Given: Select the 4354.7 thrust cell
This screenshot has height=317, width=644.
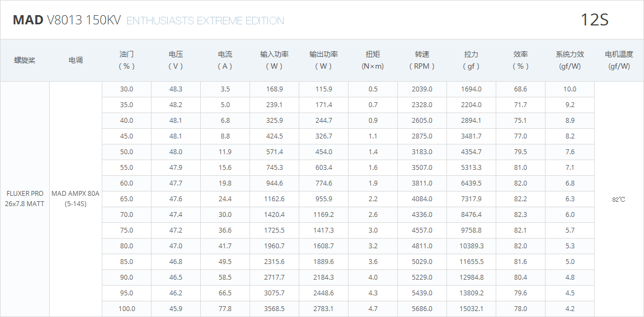Looking at the screenshot, I should coord(471,152).
